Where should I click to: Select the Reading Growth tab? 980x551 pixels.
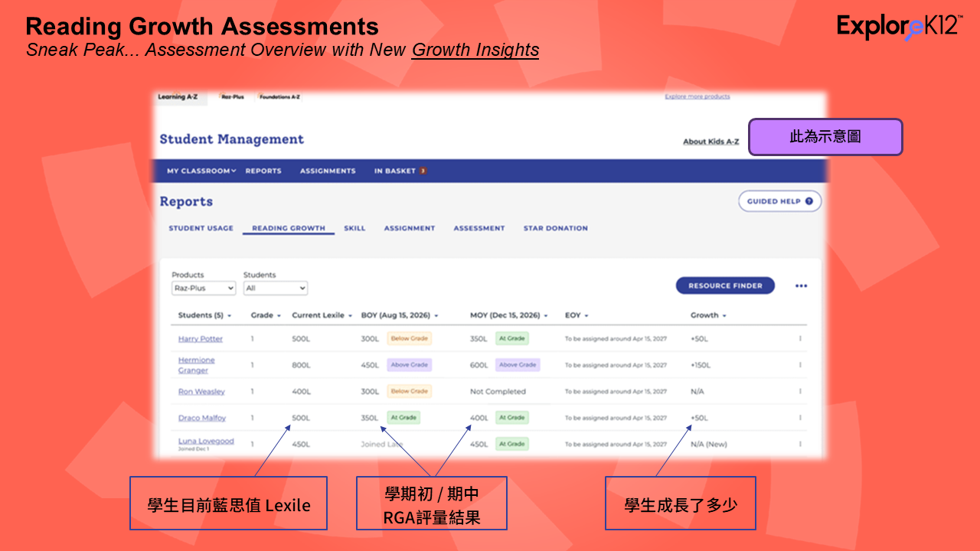[x=289, y=228]
